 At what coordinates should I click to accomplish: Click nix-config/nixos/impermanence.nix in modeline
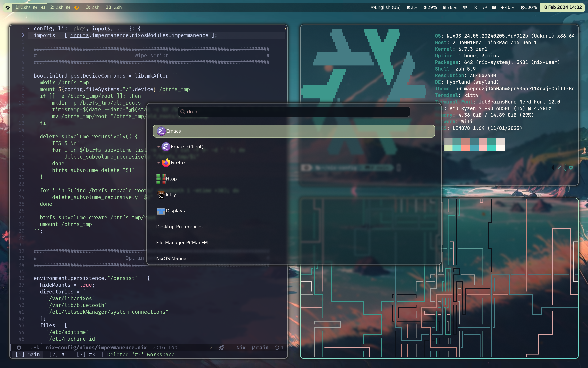click(x=96, y=348)
